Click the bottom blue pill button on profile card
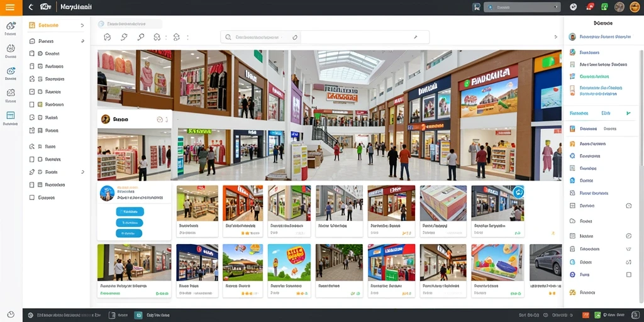 click(x=129, y=233)
